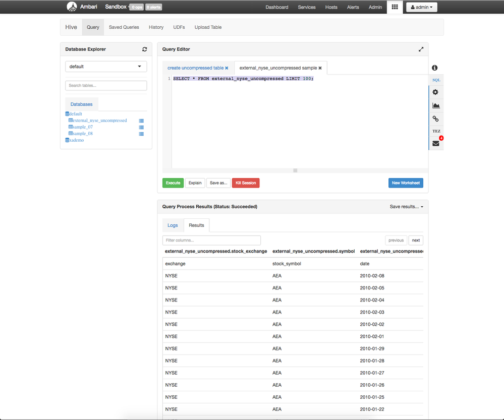Screen dimensions: 504x420
Task: Open the query settings gear icon
Action: tap(435, 92)
